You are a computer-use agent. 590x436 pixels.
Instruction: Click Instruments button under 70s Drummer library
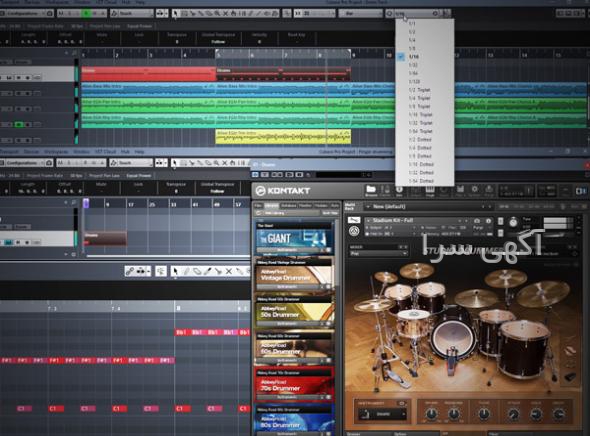287,397
